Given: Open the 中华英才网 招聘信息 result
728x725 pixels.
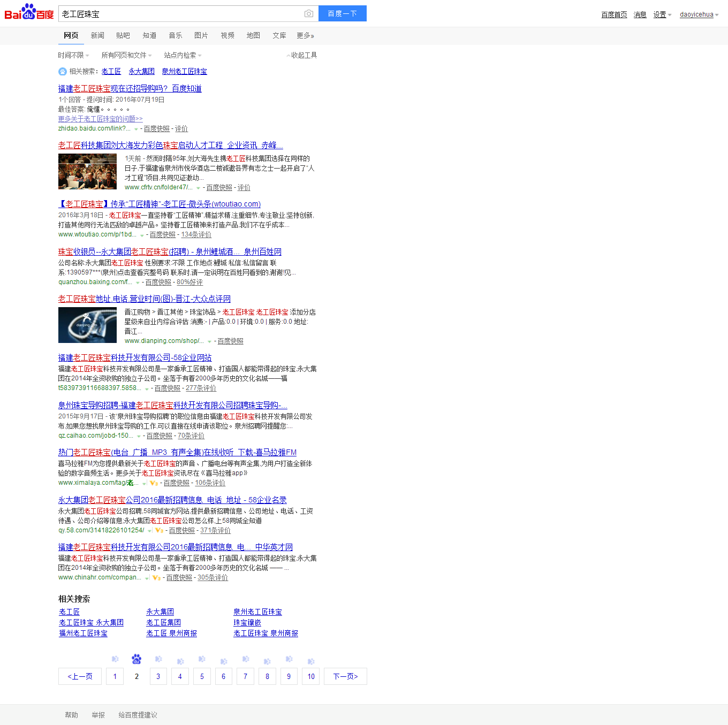Looking at the screenshot, I should pyautogui.click(x=176, y=547).
